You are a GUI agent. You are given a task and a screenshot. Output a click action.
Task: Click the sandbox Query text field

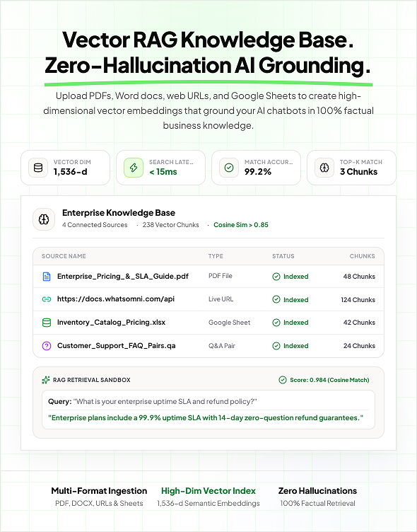pyautogui.click(x=208, y=402)
